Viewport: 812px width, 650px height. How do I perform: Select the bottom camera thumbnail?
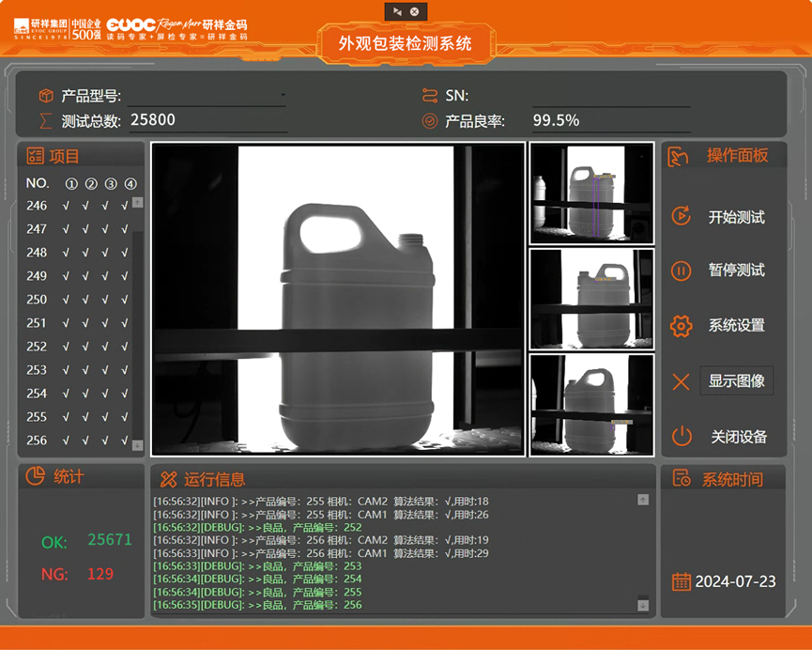tap(591, 405)
